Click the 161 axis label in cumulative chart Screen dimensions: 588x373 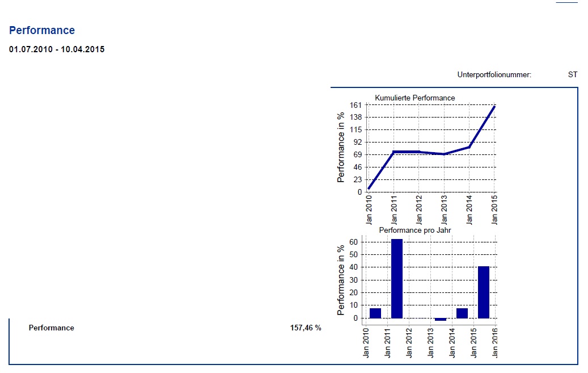coord(356,105)
